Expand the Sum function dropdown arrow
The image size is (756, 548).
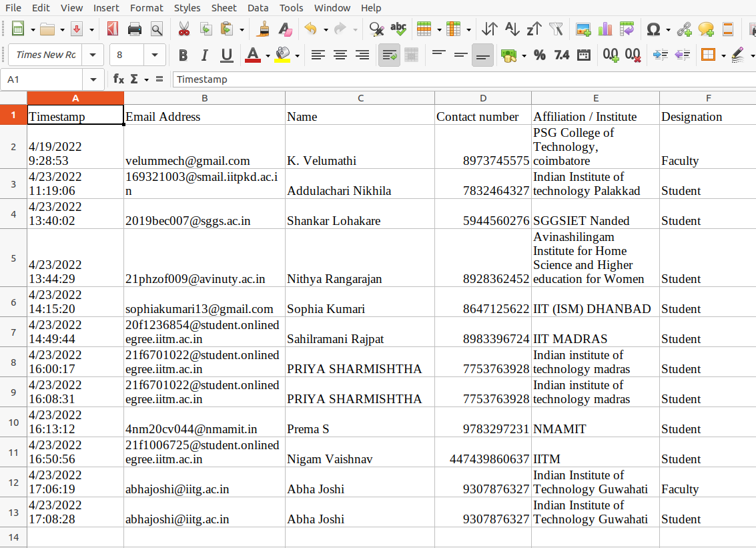tap(146, 79)
